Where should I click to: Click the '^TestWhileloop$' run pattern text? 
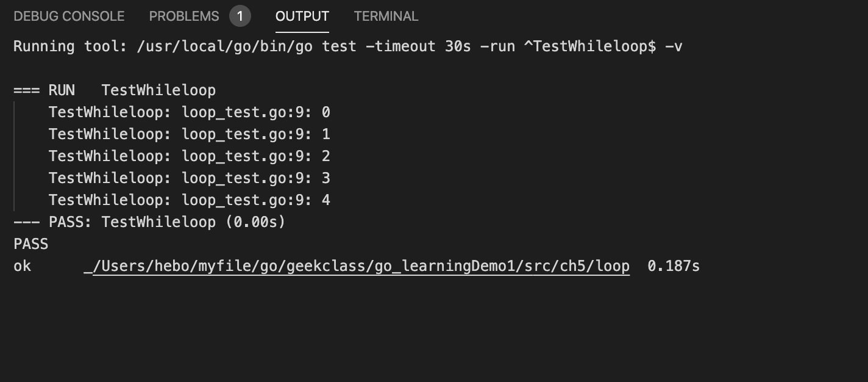(x=590, y=46)
